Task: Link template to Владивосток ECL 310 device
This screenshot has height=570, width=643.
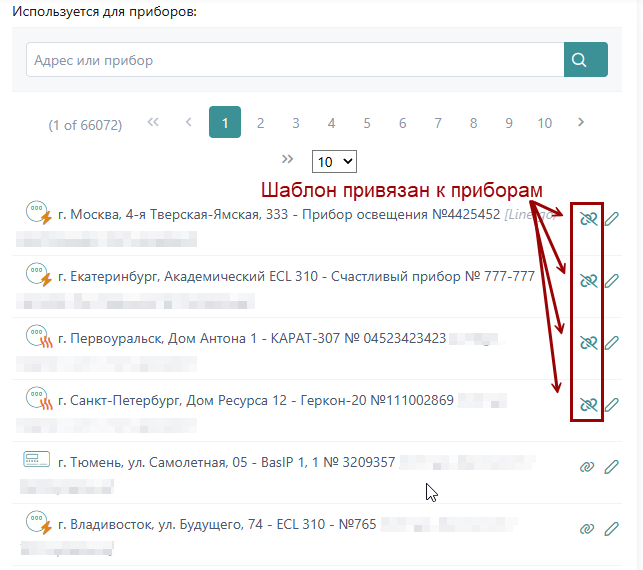Action: [587, 529]
